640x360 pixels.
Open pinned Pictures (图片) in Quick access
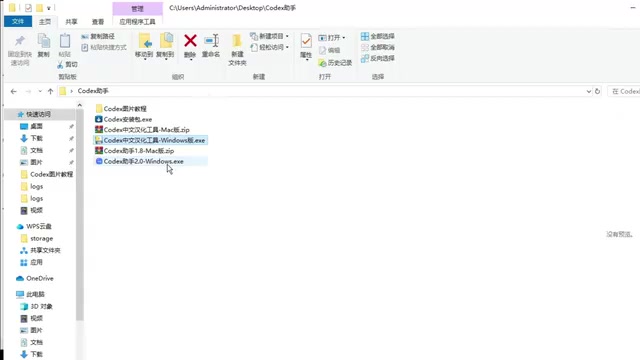tap(36, 162)
